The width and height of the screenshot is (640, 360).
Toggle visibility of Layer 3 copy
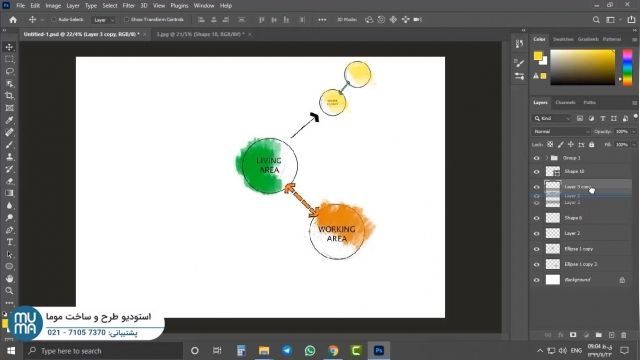[536, 187]
